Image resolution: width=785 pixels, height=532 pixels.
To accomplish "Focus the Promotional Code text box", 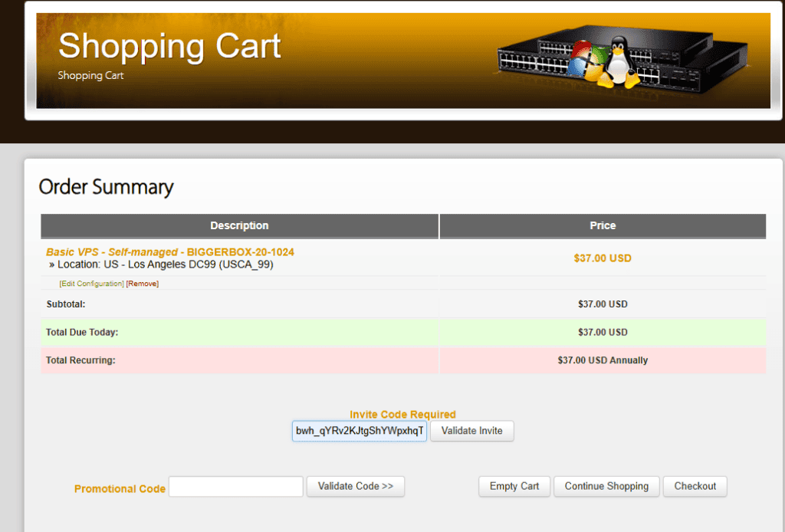I will [236, 487].
